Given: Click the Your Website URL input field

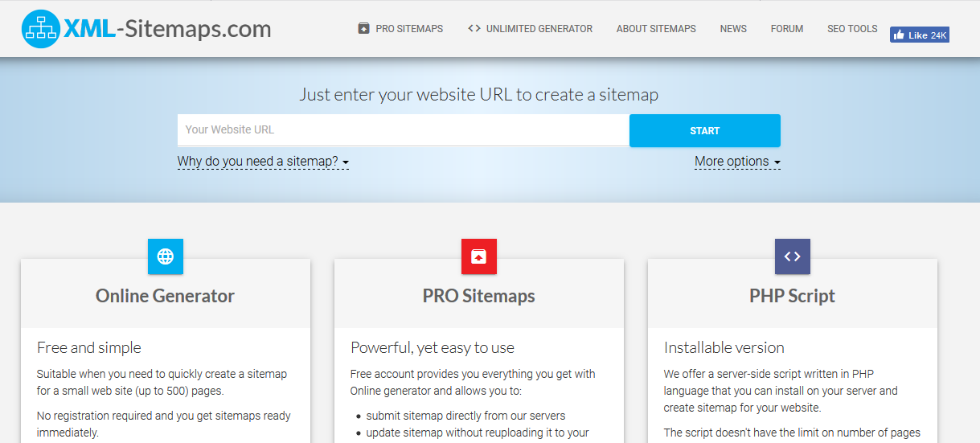Looking at the screenshot, I should [404, 130].
